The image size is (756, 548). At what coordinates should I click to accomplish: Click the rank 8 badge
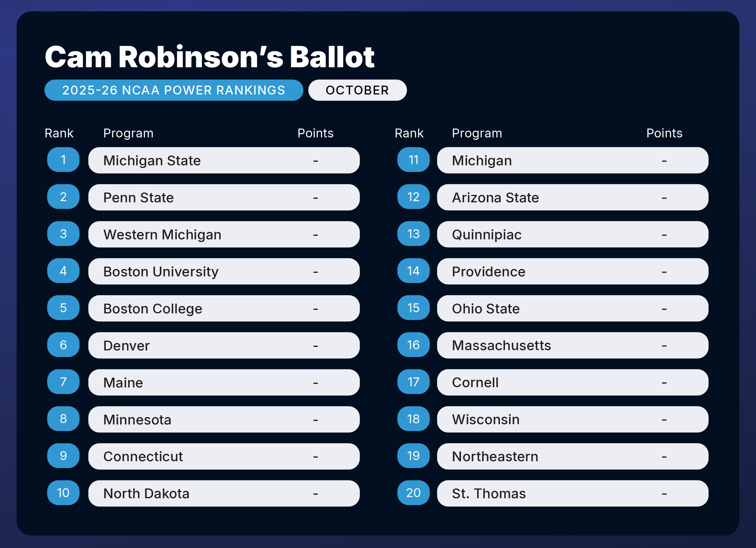click(63, 419)
